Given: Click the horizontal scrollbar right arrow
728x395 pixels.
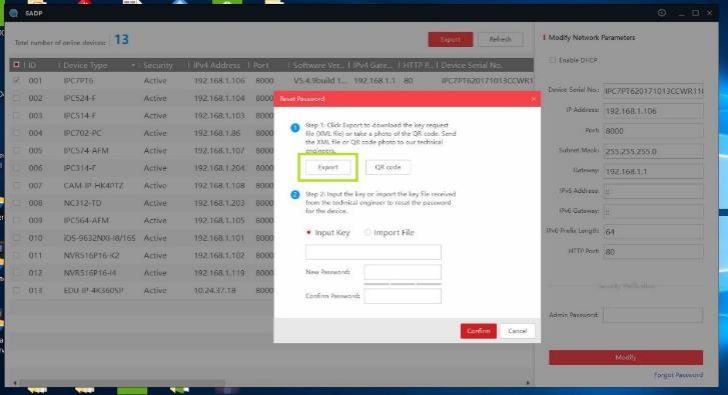Looking at the screenshot, I should click(528, 382).
